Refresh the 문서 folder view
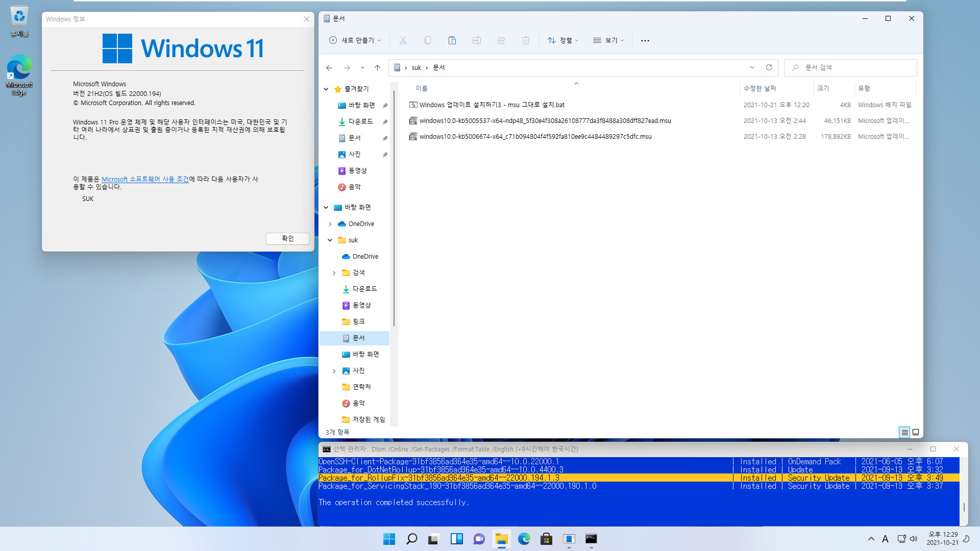This screenshot has height=551, width=980. point(769,67)
